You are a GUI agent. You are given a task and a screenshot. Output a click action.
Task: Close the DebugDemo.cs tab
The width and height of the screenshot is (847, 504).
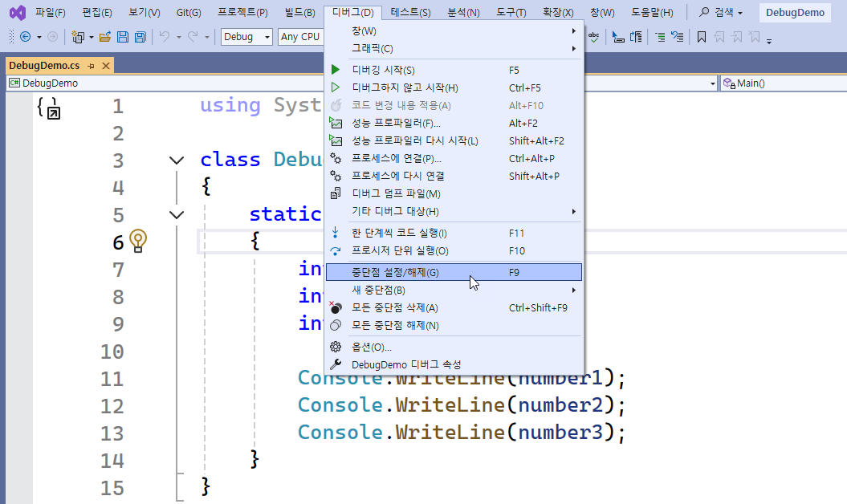tap(106, 66)
